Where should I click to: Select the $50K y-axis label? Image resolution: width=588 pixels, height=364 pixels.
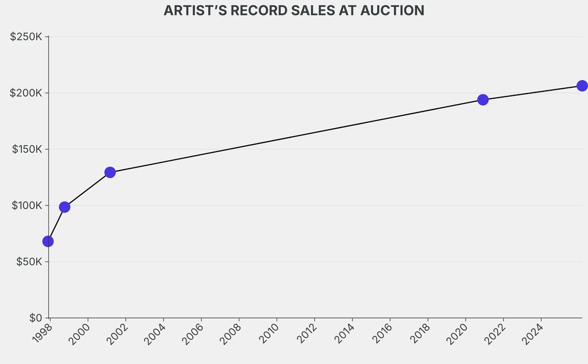pos(29,262)
